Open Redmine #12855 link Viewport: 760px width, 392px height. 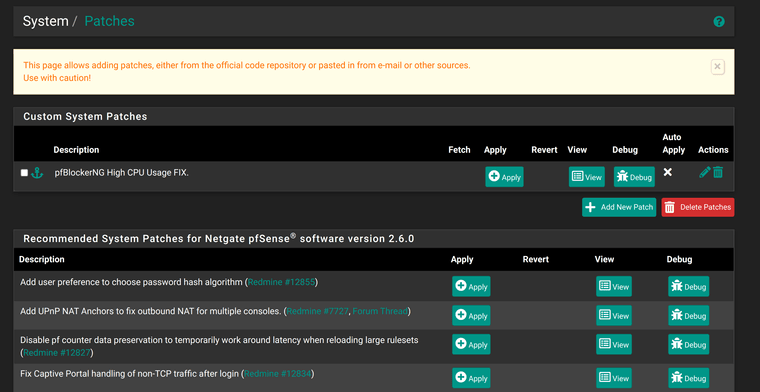(x=282, y=282)
